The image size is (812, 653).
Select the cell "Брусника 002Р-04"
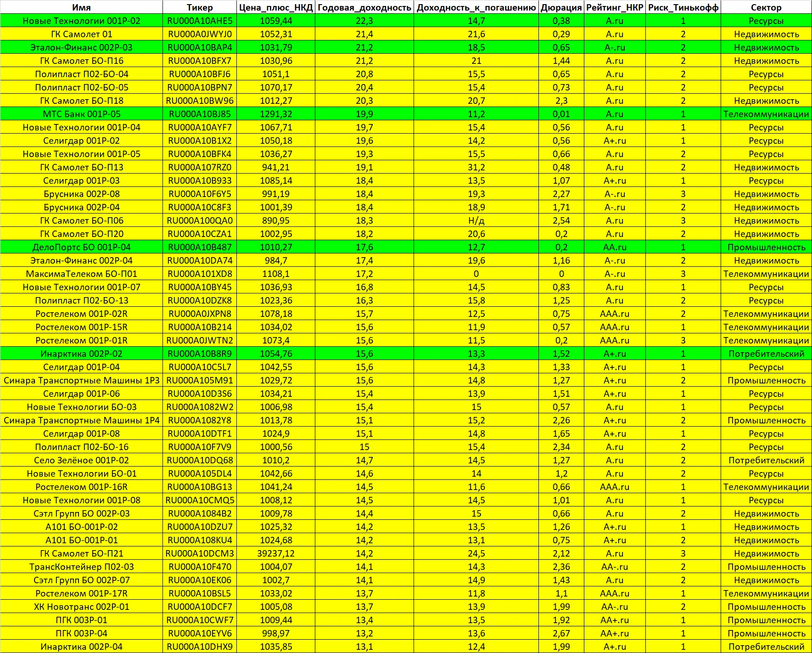click(x=81, y=207)
